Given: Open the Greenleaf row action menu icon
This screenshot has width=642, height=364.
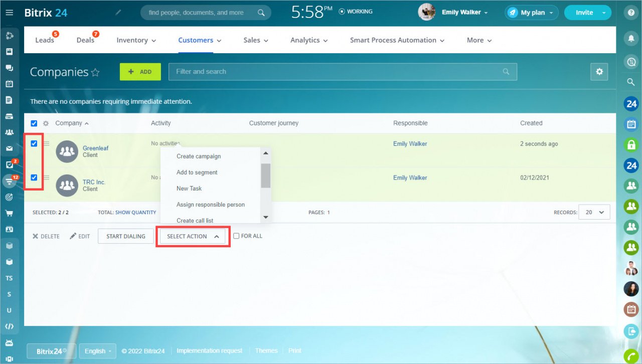Looking at the screenshot, I should [46, 144].
